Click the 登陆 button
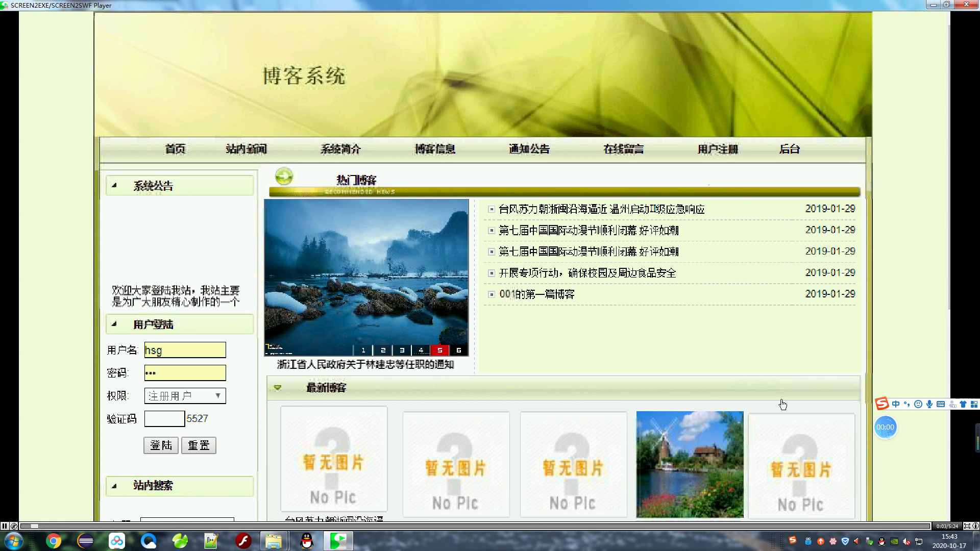 [161, 445]
